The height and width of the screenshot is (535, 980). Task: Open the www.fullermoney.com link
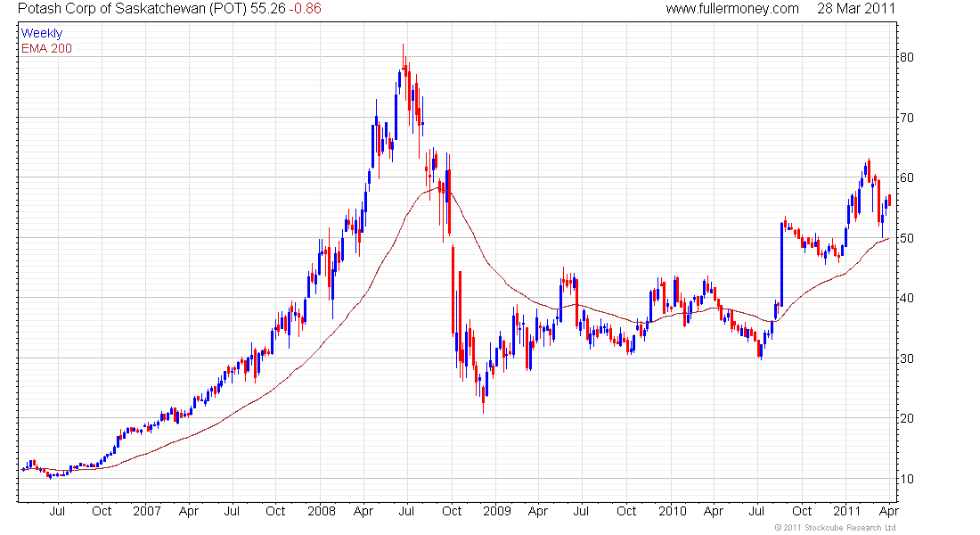coord(731,9)
